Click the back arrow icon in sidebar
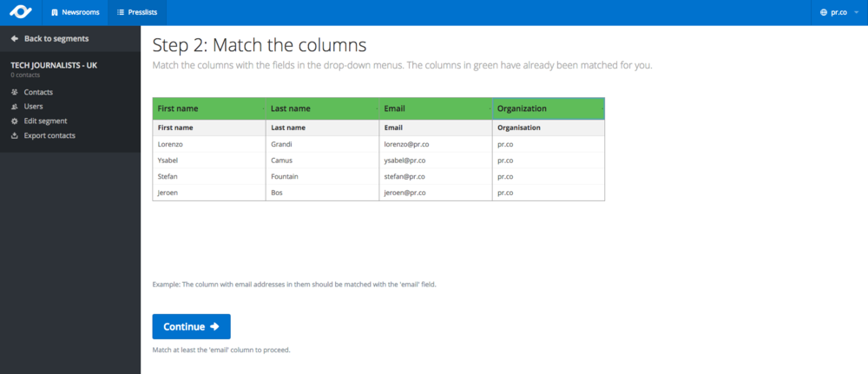The width and height of the screenshot is (868, 374). tap(15, 39)
